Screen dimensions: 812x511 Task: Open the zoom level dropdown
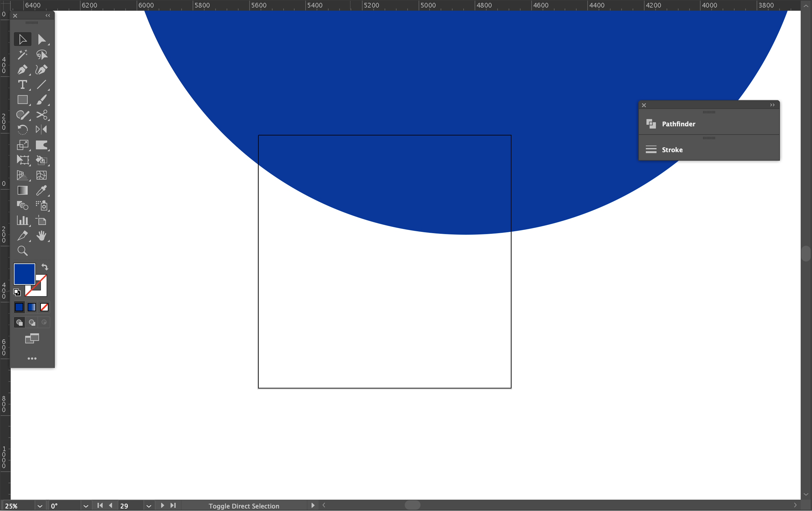click(x=40, y=506)
